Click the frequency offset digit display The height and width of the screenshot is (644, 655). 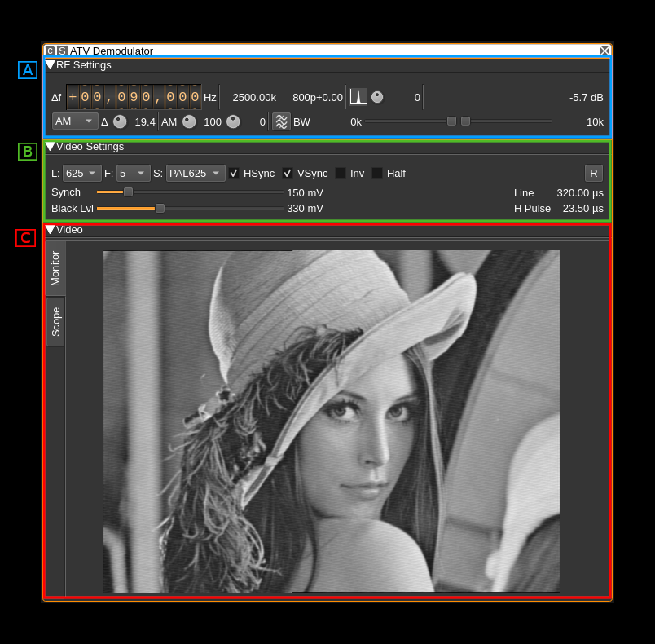click(134, 97)
